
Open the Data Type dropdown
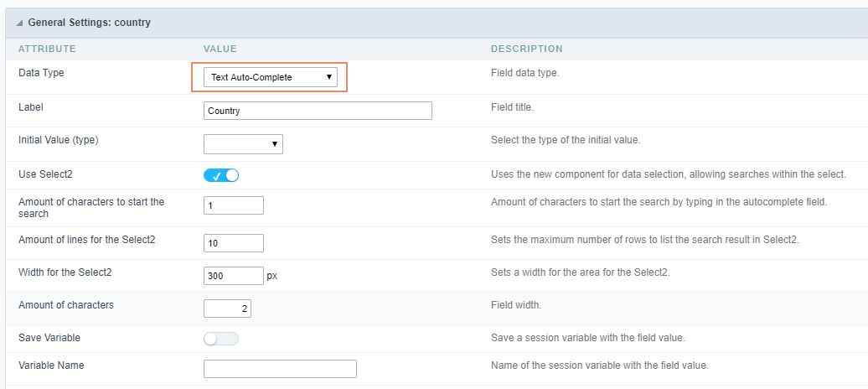pos(271,77)
